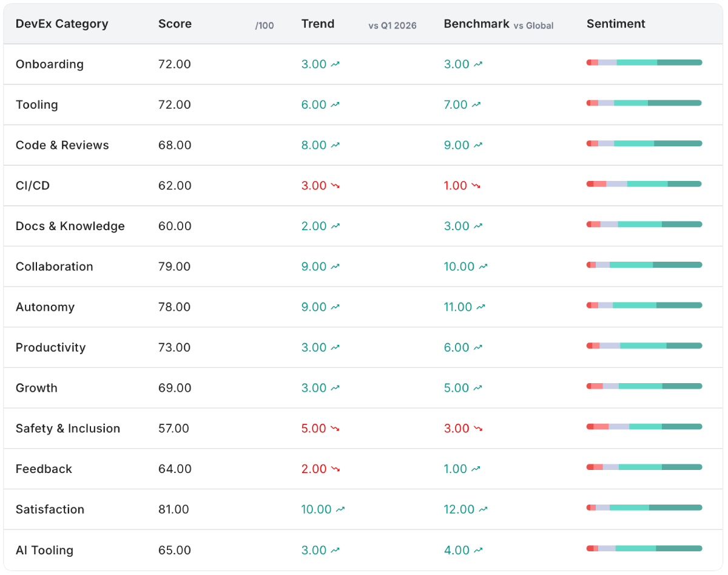Select the Satisfaction category label
728x575 pixels.
tap(50, 509)
